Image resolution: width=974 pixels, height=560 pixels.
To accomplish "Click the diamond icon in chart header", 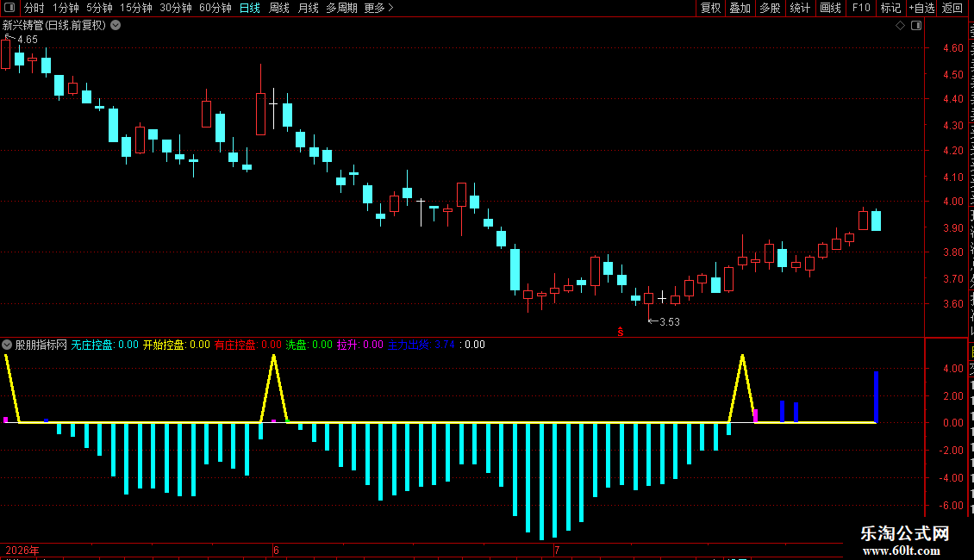I will click(900, 26).
